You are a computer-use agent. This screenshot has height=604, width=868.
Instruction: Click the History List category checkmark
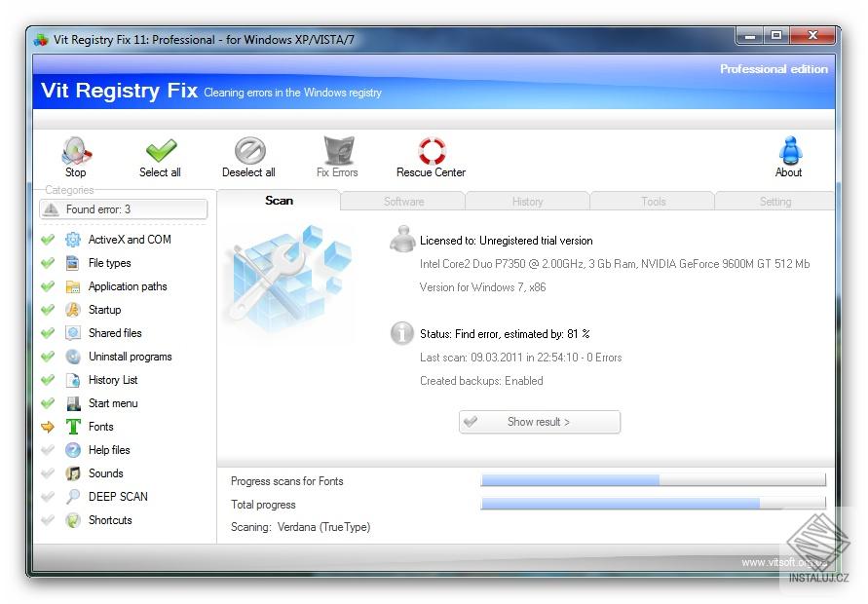point(48,380)
